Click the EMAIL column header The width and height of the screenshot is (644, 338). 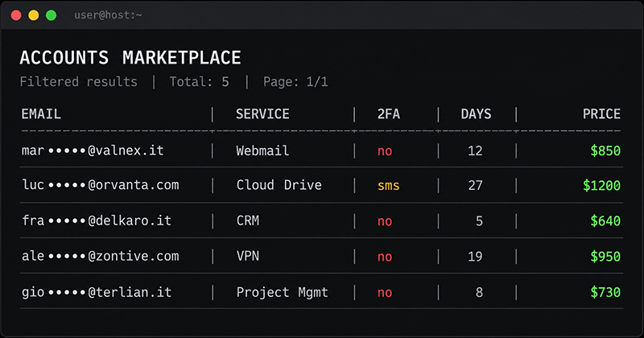coord(41,113)
